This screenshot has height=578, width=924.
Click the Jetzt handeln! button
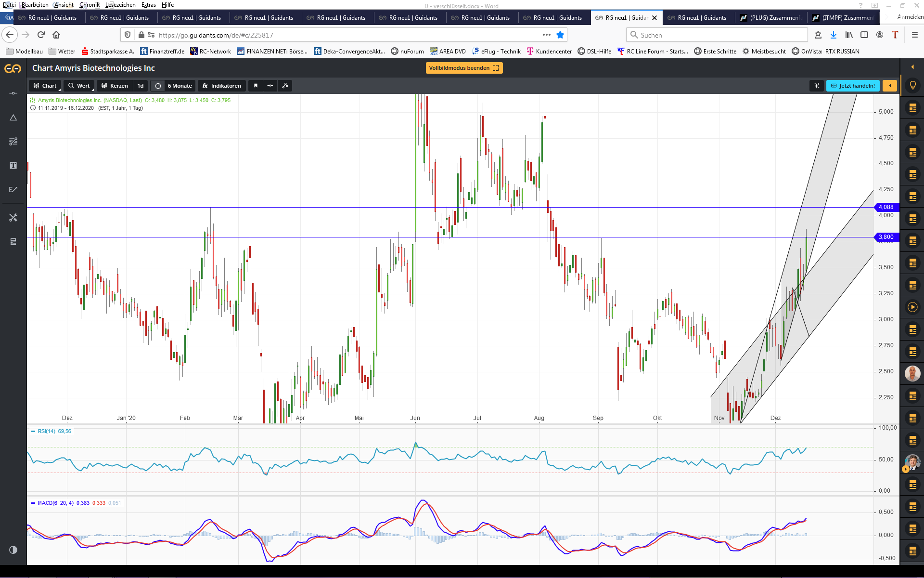853,86
